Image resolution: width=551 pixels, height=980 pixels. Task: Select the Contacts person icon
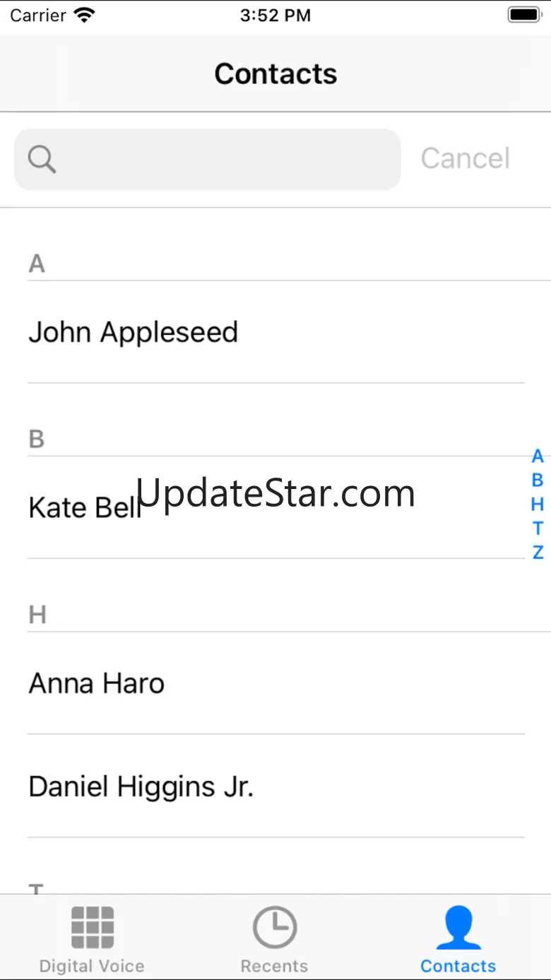[458, 927]
